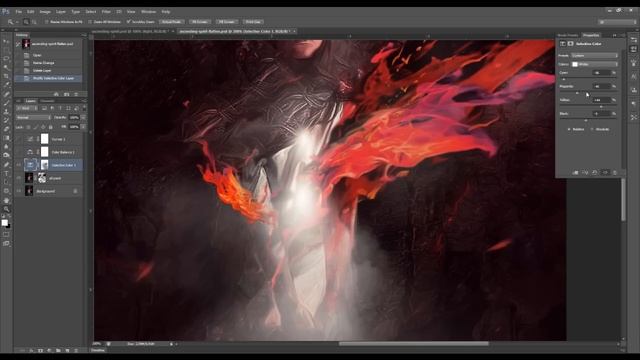The height and width of the screenshot is (360, 640).
Task: Delete layer using Layers panel trash icon
Action: (x=76, y=350)
